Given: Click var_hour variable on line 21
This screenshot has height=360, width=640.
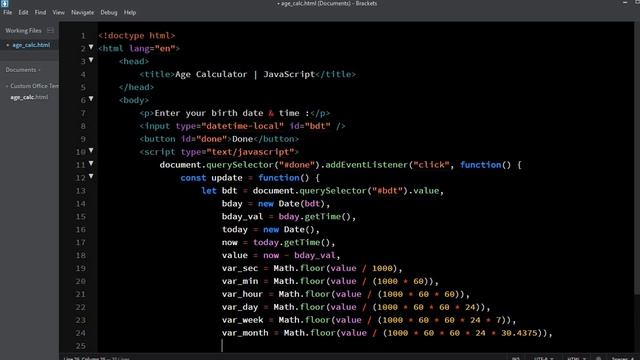Looking at the screenshot, I should [242, 294].
